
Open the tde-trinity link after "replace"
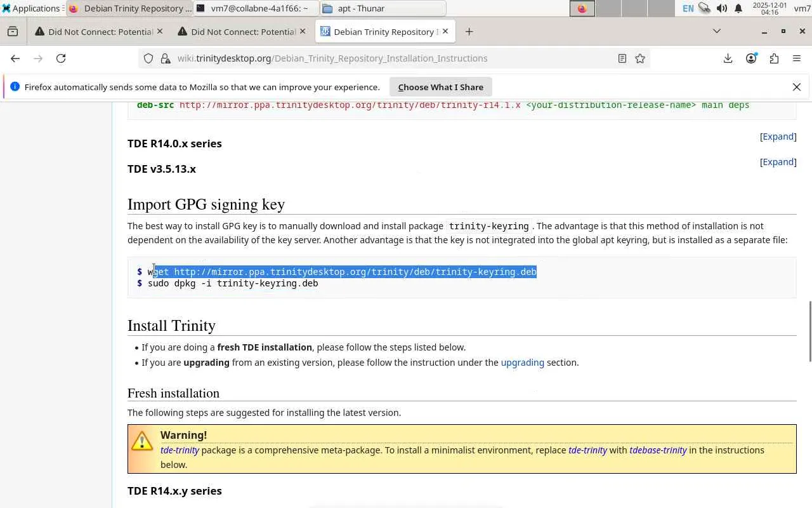coord(588,450)
